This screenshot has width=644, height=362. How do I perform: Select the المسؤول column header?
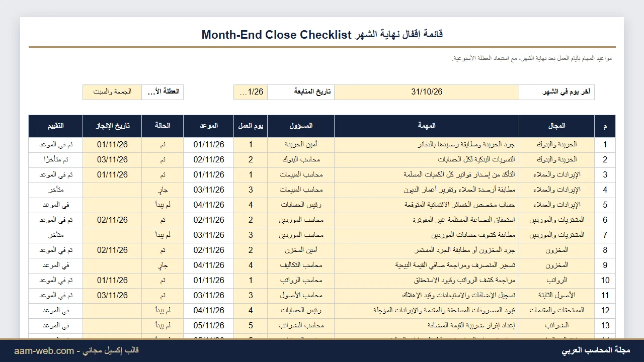click(x=301, y=126)
